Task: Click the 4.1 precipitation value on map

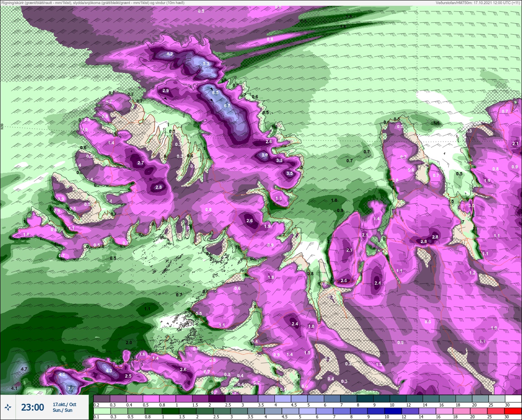Action: tap(14, 388)
